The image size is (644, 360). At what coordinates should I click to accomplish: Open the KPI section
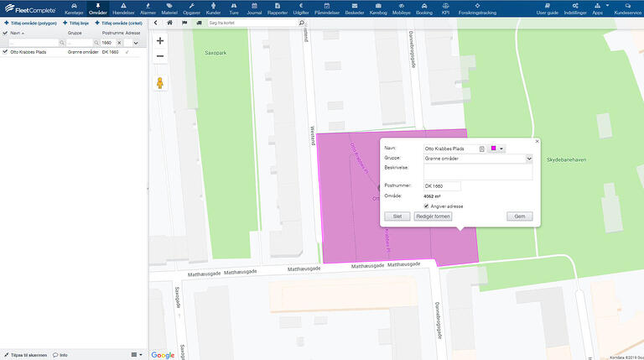(445, 8)
